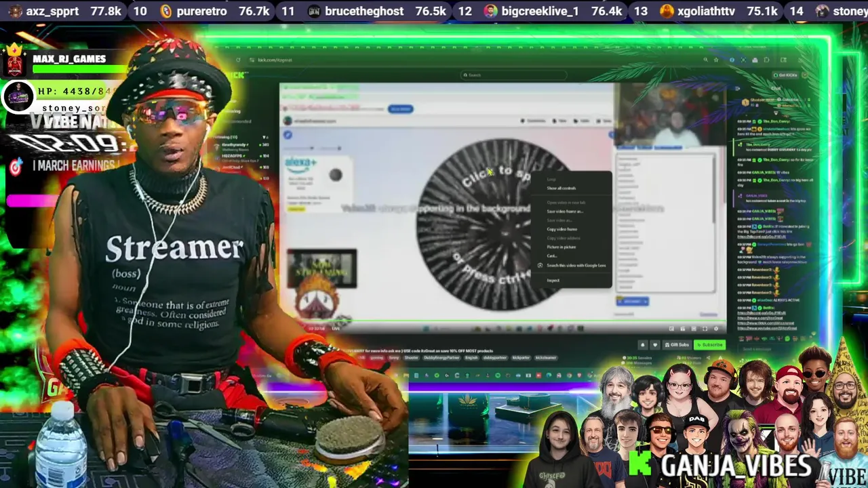Click the streaming video thumbnail left of the wheel
Image resolution: width=868 pixels, height=488 pixels.
[x=321, y=269]
